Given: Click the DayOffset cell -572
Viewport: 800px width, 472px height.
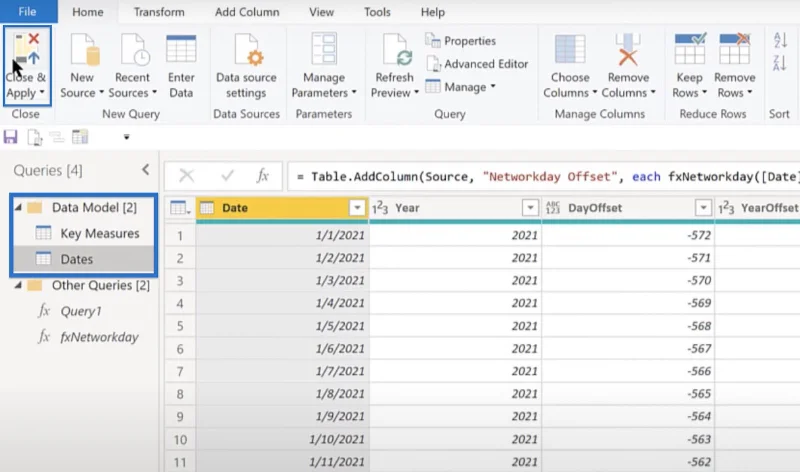Looking at the screenshot, I should (628, 235).
